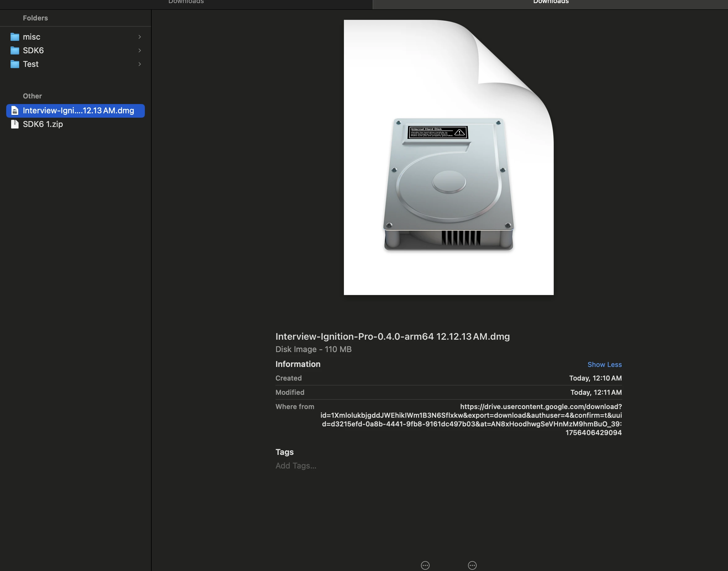Select SDK6 1.zip under the Other section
Image resolution: width=728 pixels, height=571 pixels.
tap(43, 124)
